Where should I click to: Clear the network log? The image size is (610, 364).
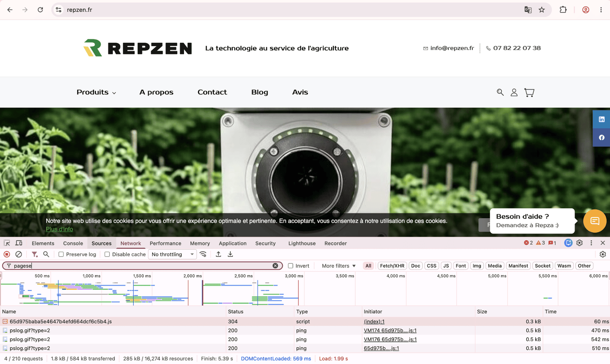coord(19,254)
